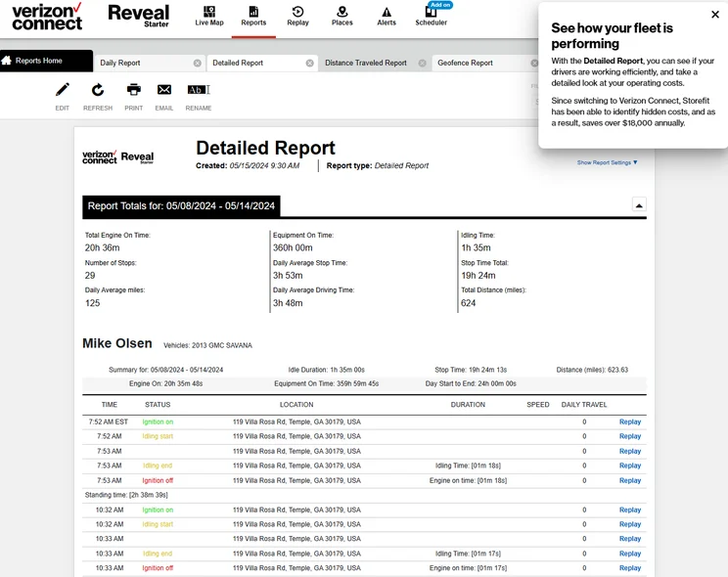Dismiss the fleet performance popup

(715, 15)
